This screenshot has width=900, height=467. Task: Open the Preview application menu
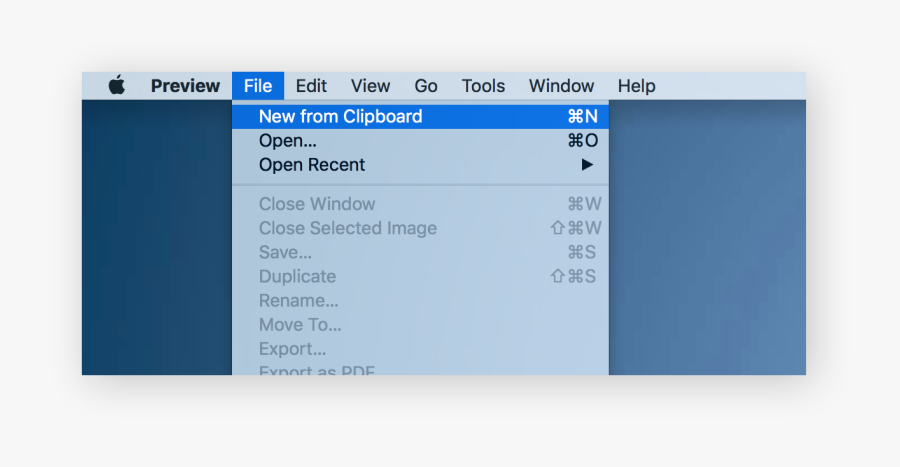[x=185, y=86]
